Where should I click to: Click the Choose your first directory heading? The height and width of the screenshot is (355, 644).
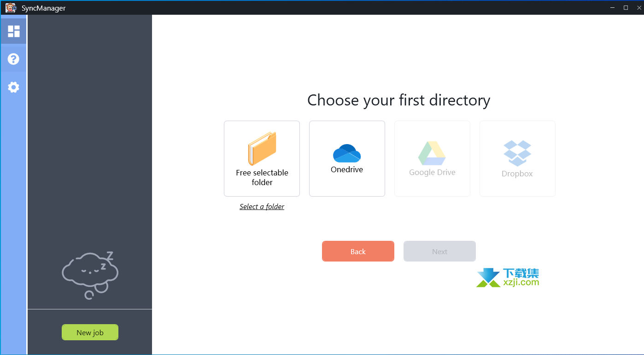coord(398,100)
